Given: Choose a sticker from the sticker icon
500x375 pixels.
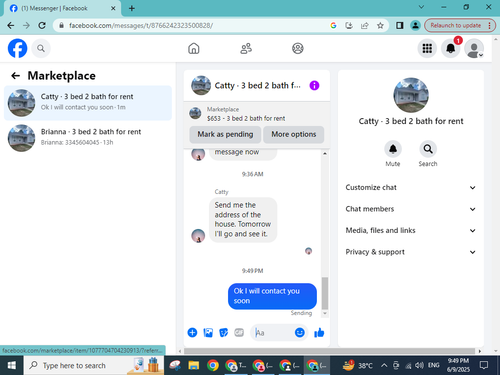Looking at the screenshot, I should [x=224, y=333].
